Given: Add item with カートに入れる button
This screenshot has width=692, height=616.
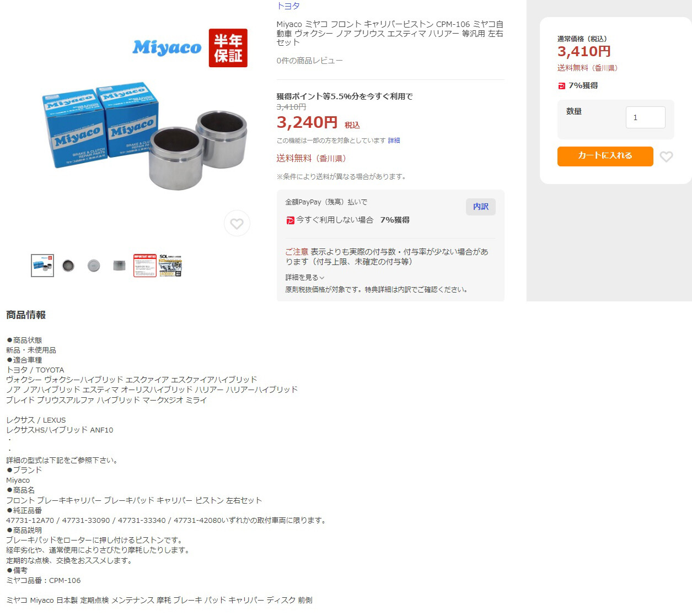Looking at the screenshot, I should point(605,156).
